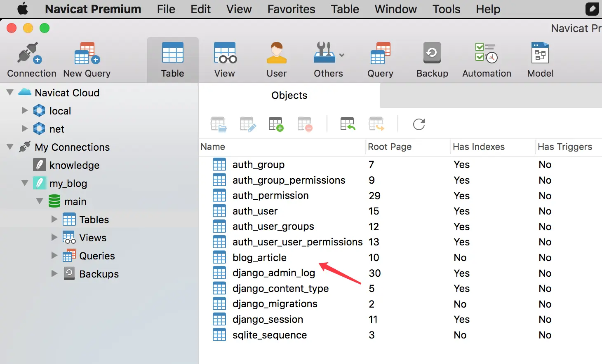This screenshot has height=364, width=602.
Task: Launch the Export Wizard icon
Action: coord(377,124)
